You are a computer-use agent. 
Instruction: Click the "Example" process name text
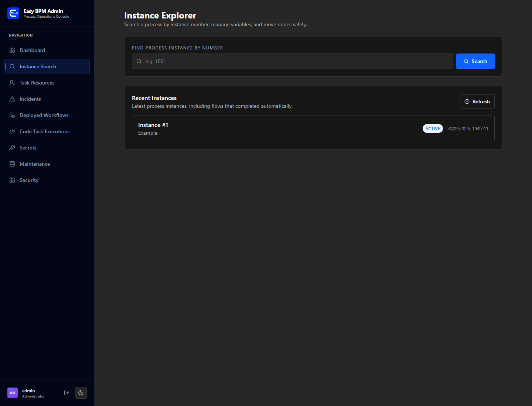click(148, 133)
